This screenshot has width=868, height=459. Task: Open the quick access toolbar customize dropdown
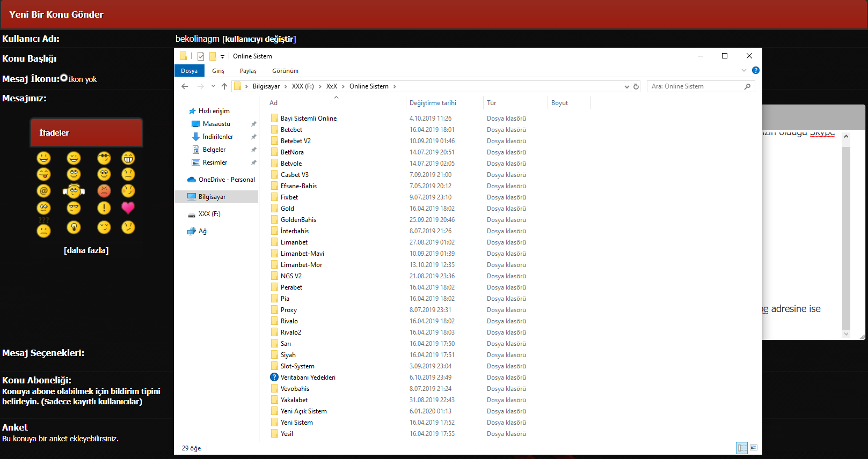coord(222,56)
